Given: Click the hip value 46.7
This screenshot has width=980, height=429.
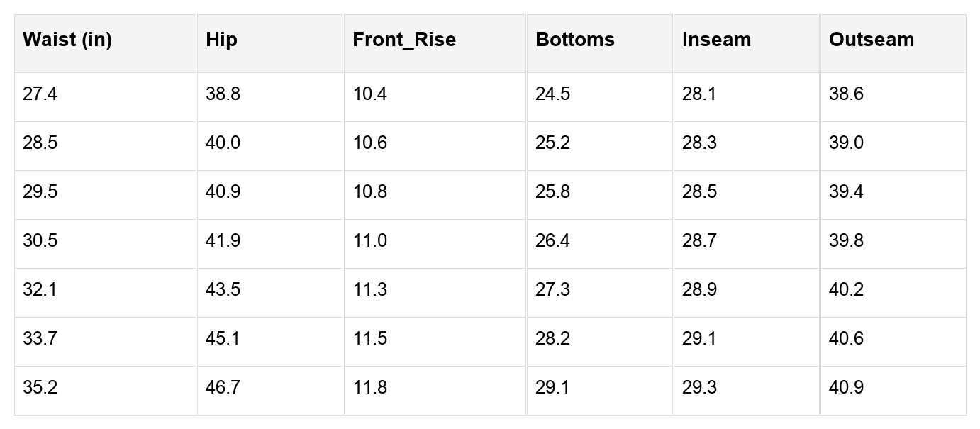Looking at the screenshot, I should [x=223, y=388].
